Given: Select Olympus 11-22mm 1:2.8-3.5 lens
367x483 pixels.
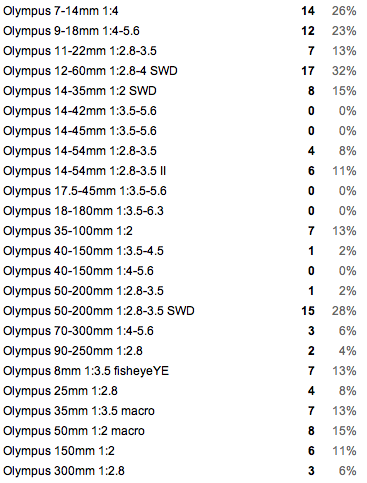Looking at the screenshot, I should (80, 51).
